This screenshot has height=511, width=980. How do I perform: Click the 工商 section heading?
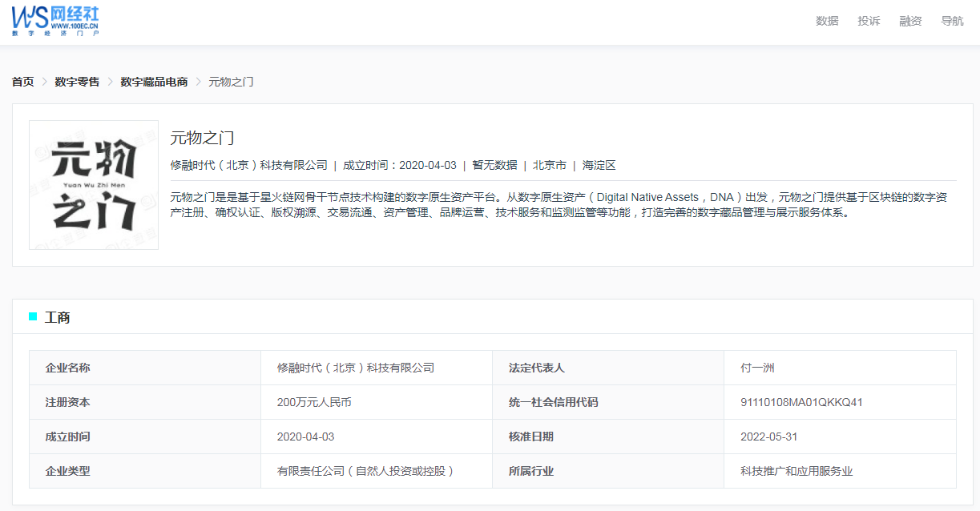point(58,317)
